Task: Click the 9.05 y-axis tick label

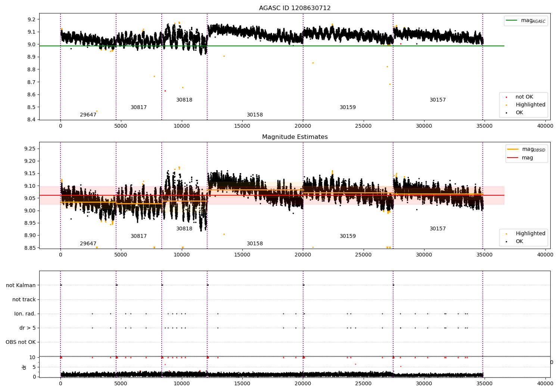Action: (30, 199)
